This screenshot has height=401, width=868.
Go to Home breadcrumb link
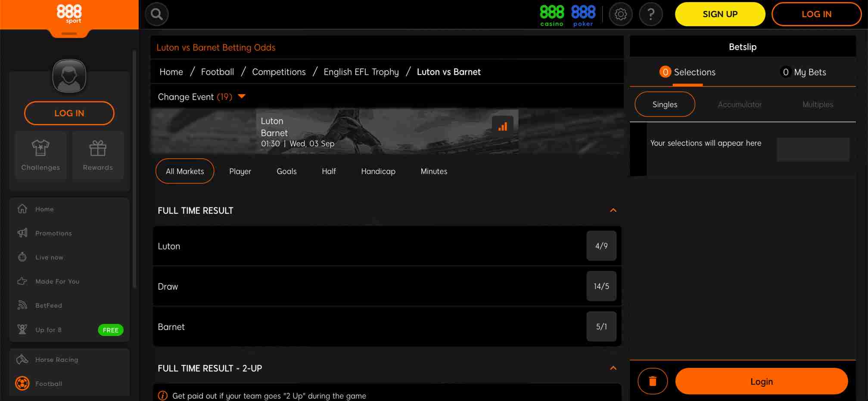171,72
